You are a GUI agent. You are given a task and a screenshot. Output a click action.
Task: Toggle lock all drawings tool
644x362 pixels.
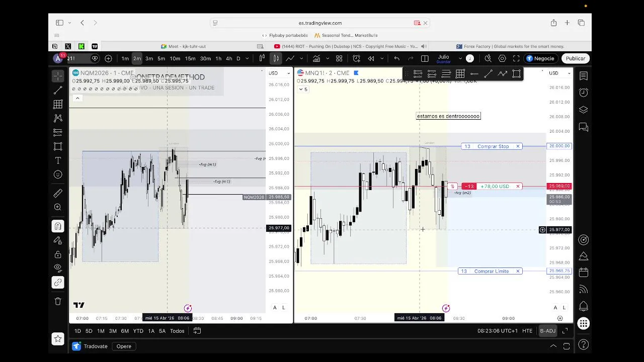point(58,254)
